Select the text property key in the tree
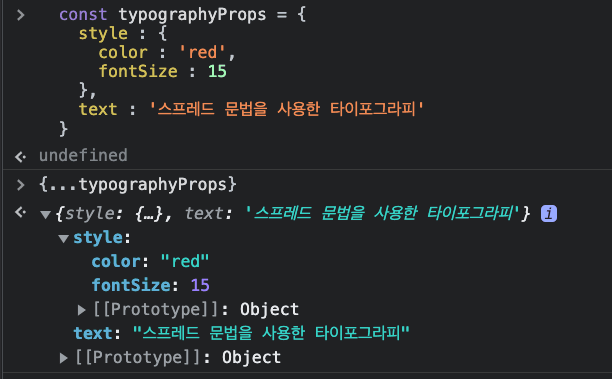 (93, 333)
